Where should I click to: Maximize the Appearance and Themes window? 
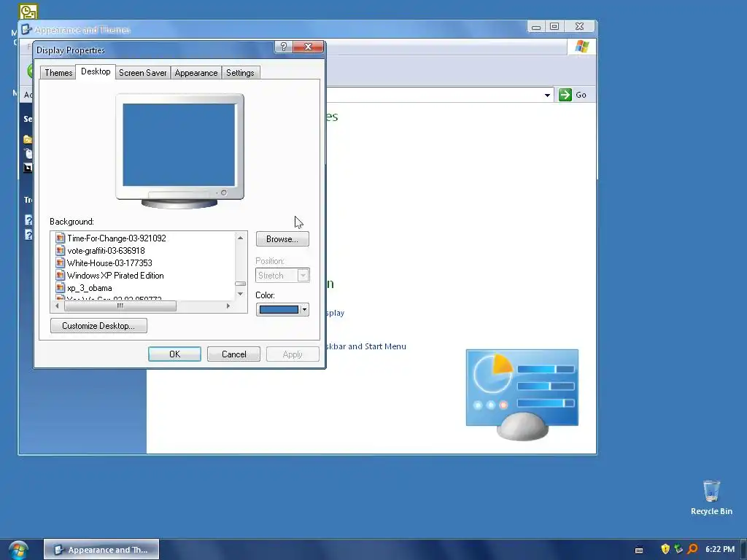pyautogui.click(x=554, y=27)
